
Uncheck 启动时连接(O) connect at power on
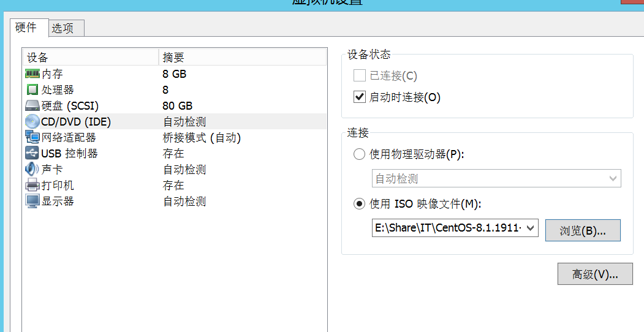[359, 97]
